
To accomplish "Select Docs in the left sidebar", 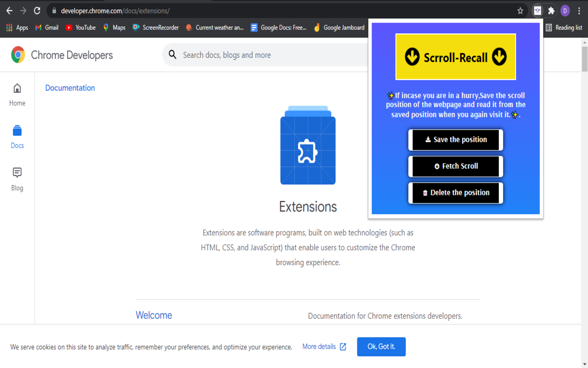I will tap(17, 137).
